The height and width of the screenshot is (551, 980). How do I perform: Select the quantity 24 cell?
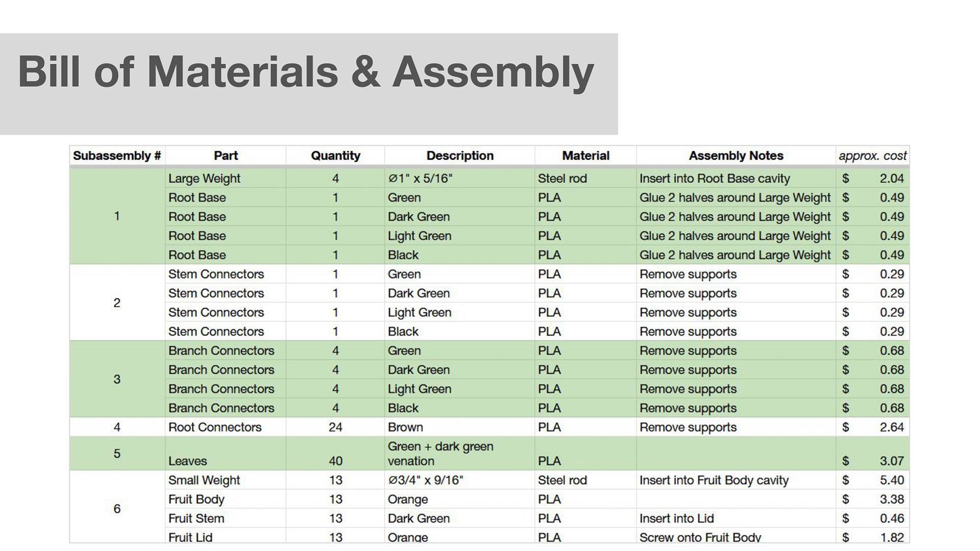point(335,427)
